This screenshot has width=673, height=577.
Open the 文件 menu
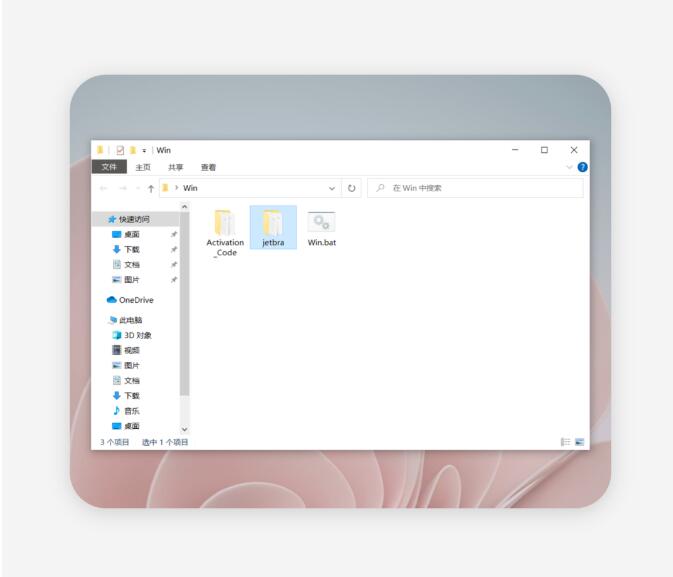click(x=108, y=167)
